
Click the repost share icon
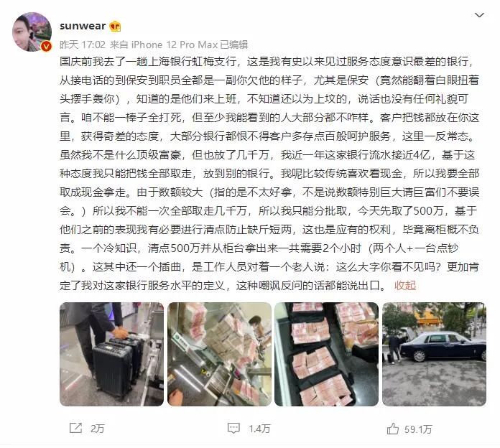pos(75,428)
